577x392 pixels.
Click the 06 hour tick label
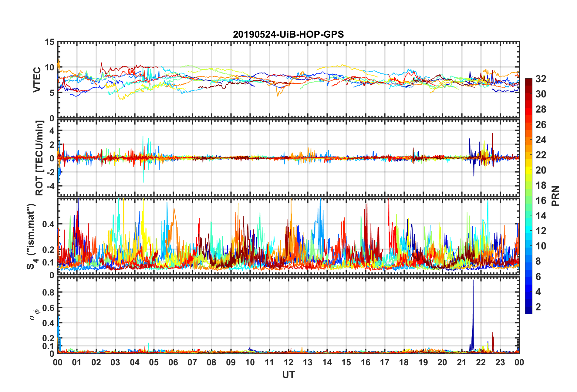pyautogui.click(x=173, y=362)
